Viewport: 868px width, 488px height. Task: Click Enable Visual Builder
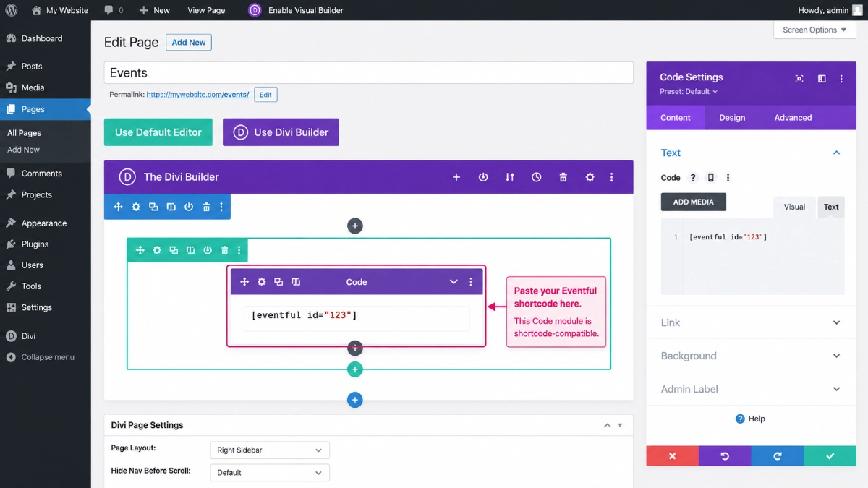coord(296,10)
